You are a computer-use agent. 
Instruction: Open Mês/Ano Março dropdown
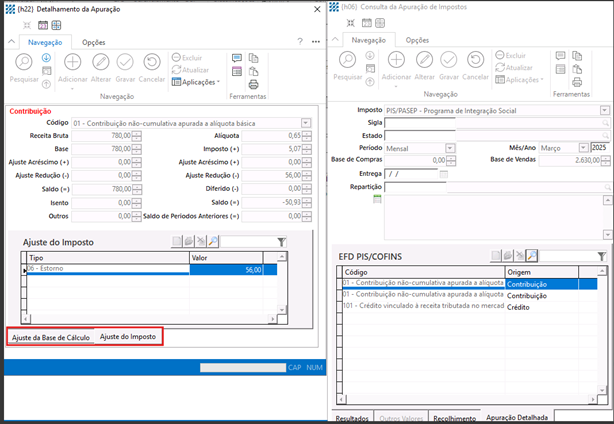point(583,148)
